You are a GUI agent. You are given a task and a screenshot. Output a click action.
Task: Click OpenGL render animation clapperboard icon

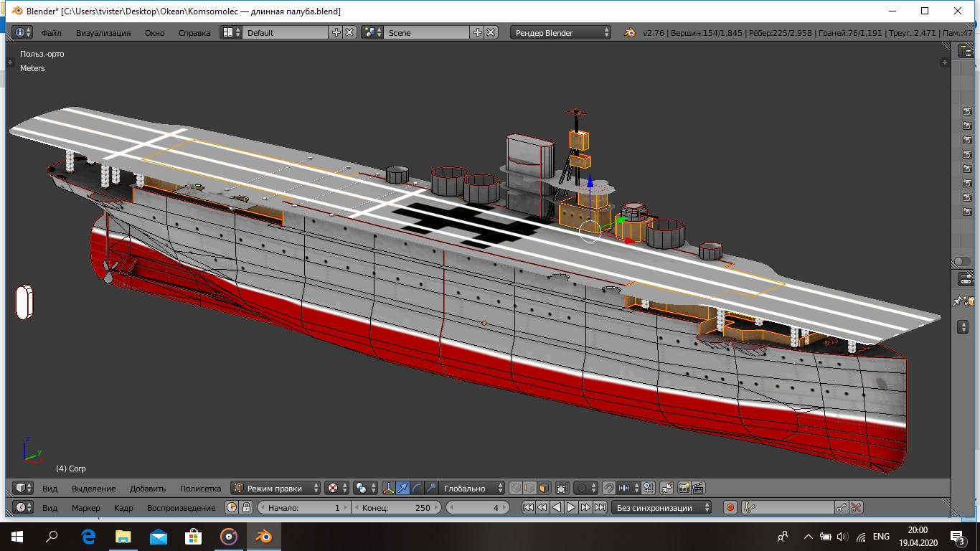click(x=697, y=489)
